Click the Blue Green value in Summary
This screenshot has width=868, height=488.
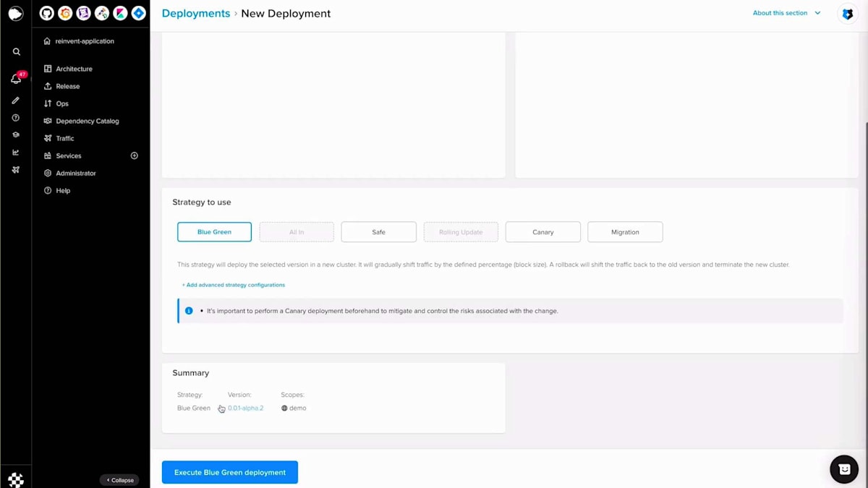[194, 408]
